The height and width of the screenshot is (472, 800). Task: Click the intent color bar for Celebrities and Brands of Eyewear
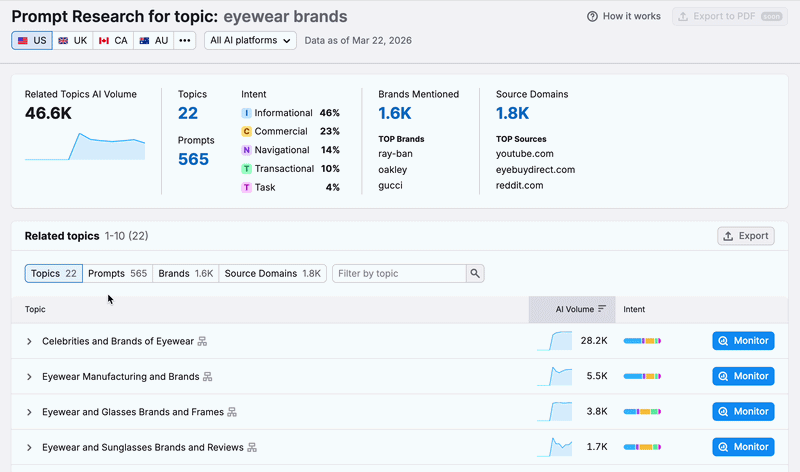642,342
